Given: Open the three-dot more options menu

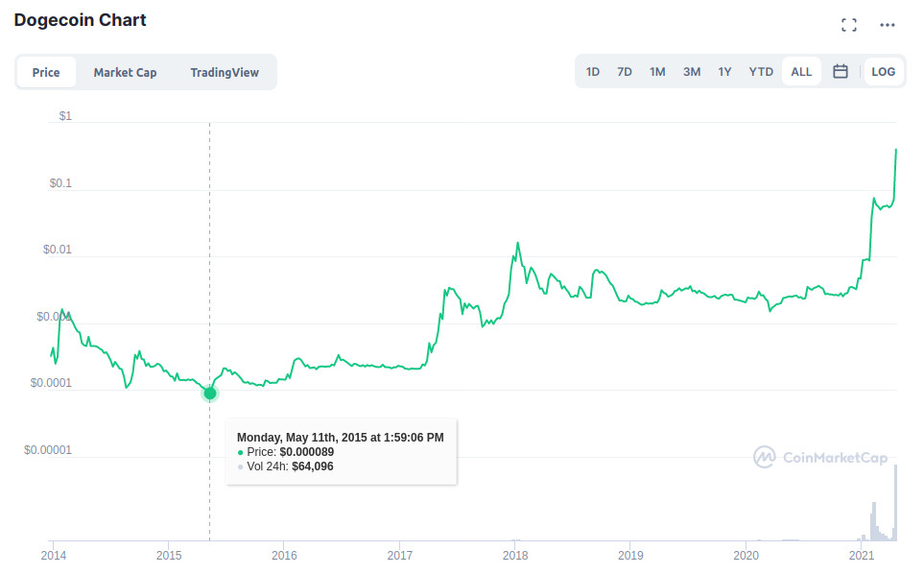Looking at the screenshot, I should click(x=887, y=25).
